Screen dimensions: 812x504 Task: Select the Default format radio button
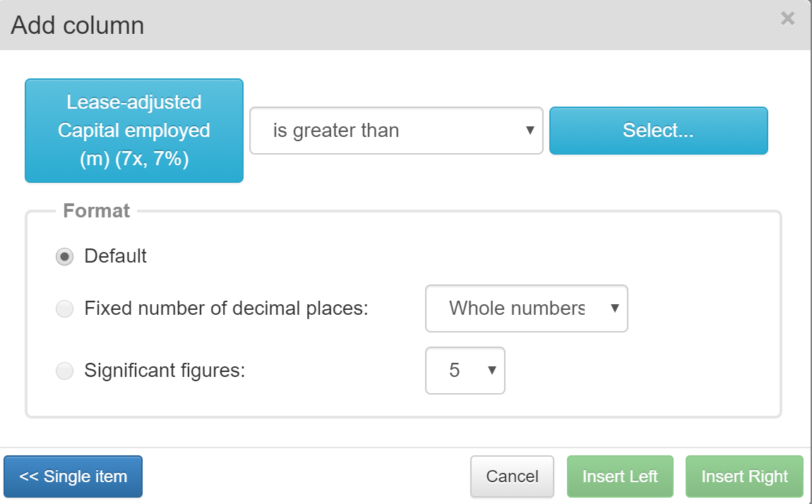[x=64, y=257]
